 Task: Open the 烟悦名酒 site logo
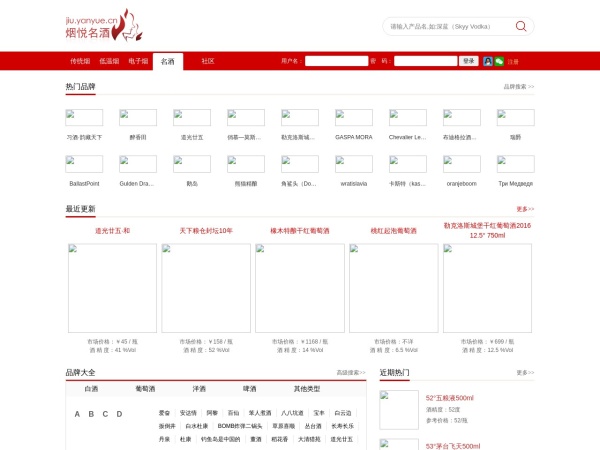(x=104, y=25)
